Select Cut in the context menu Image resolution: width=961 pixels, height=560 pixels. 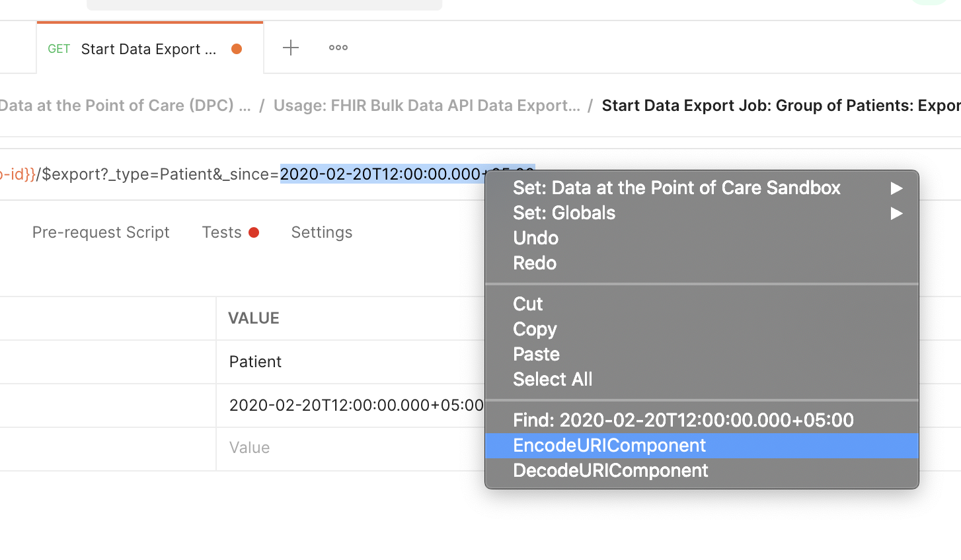coord(528,304)
